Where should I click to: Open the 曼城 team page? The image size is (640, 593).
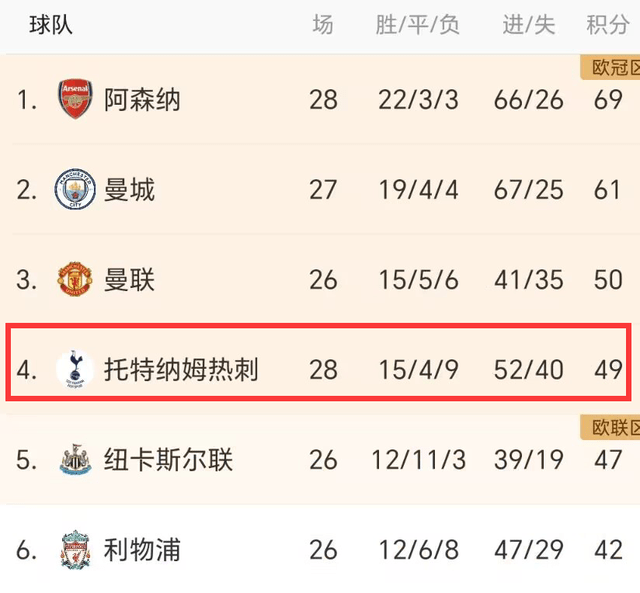[x=129, y=190]
